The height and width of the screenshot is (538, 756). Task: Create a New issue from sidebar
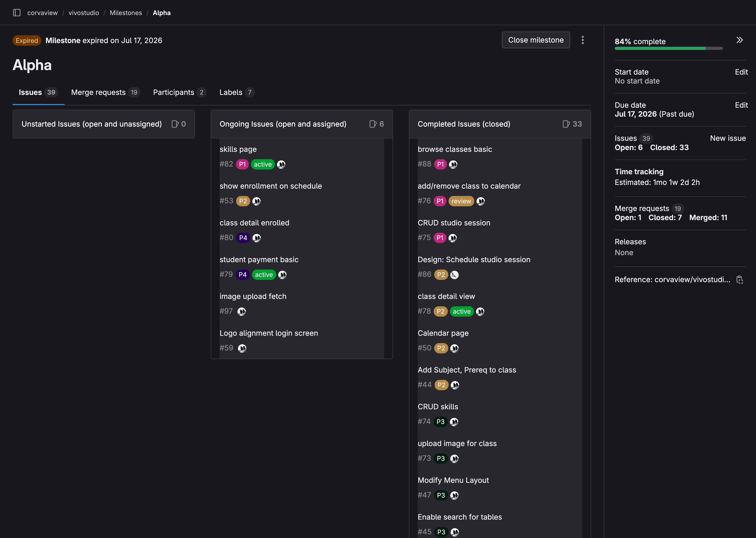coord(728,138)
